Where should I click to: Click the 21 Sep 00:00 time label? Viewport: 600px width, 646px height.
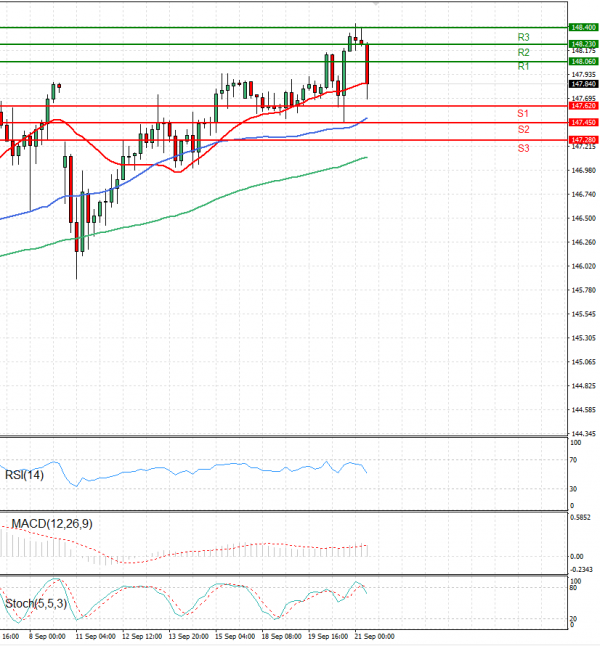[375, 637]
